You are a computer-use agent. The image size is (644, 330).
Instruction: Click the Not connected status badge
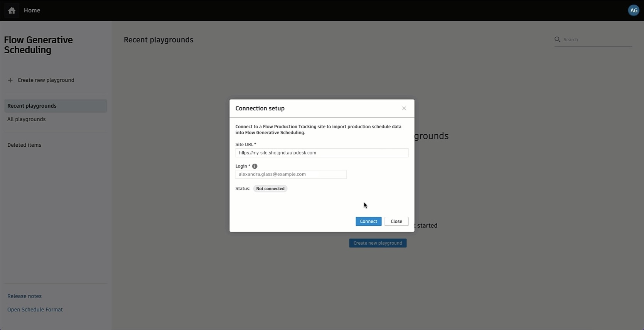[270, 189]
